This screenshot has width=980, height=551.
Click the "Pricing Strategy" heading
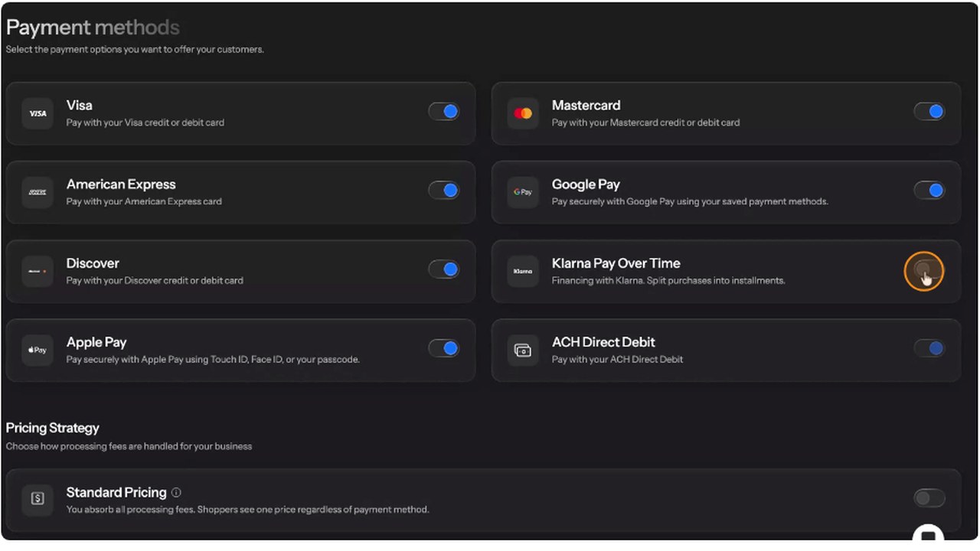point(53,428)
